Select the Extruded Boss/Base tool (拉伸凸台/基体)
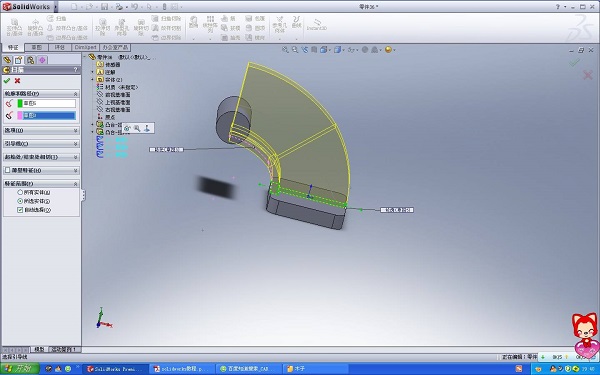The width and height of the screenshot is (600, 375). pyautogui.click(x=15, y=27)
